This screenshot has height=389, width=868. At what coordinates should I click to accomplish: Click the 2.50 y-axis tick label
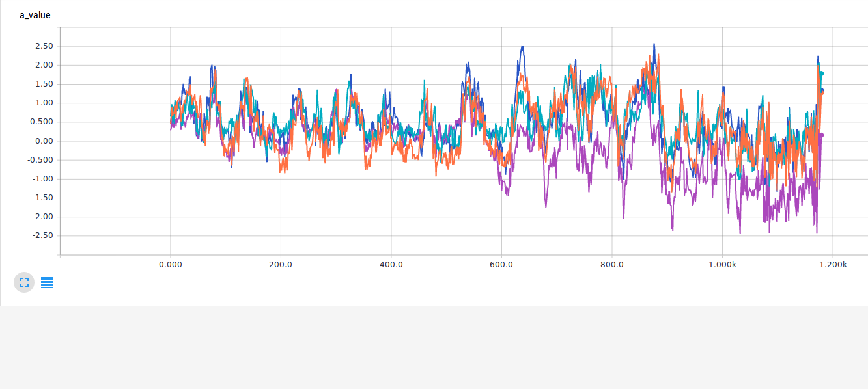pos(44,46)
